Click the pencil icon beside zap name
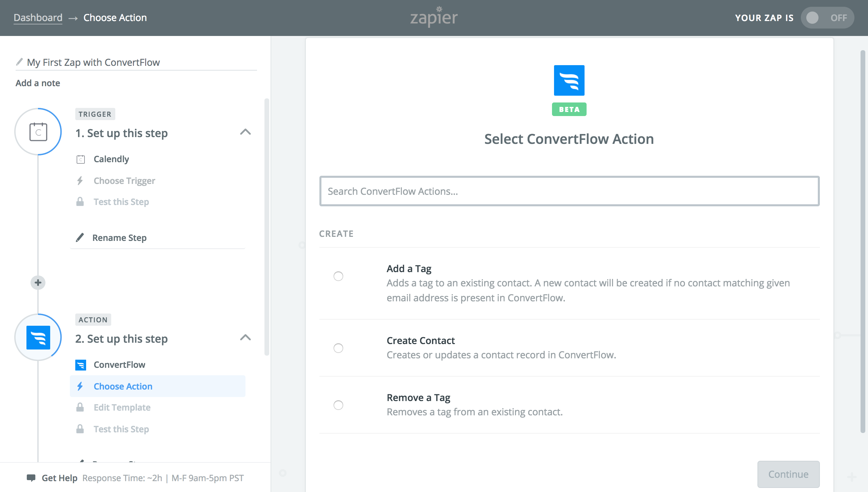868x492 pixels. pos(20,62)
